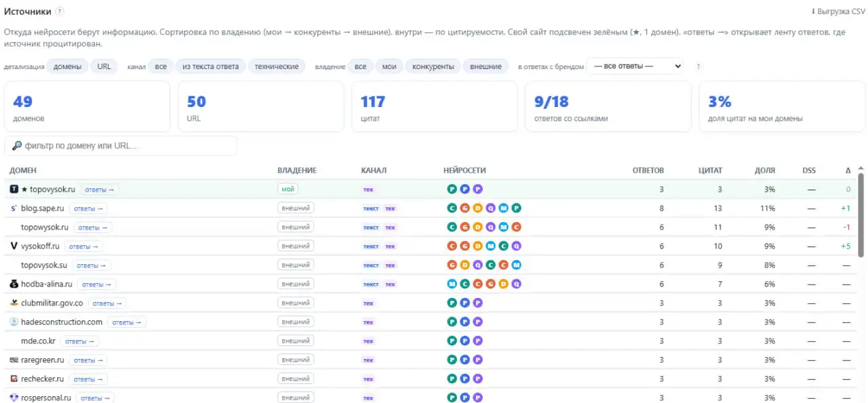
Task: Click the question mark beside the brand answers dropdown
Action: pos(698,66)
